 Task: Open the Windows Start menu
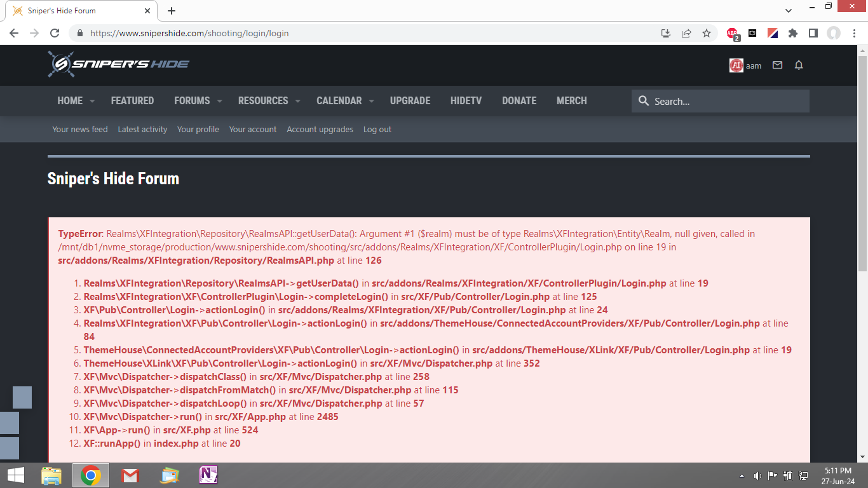point(16,475)
